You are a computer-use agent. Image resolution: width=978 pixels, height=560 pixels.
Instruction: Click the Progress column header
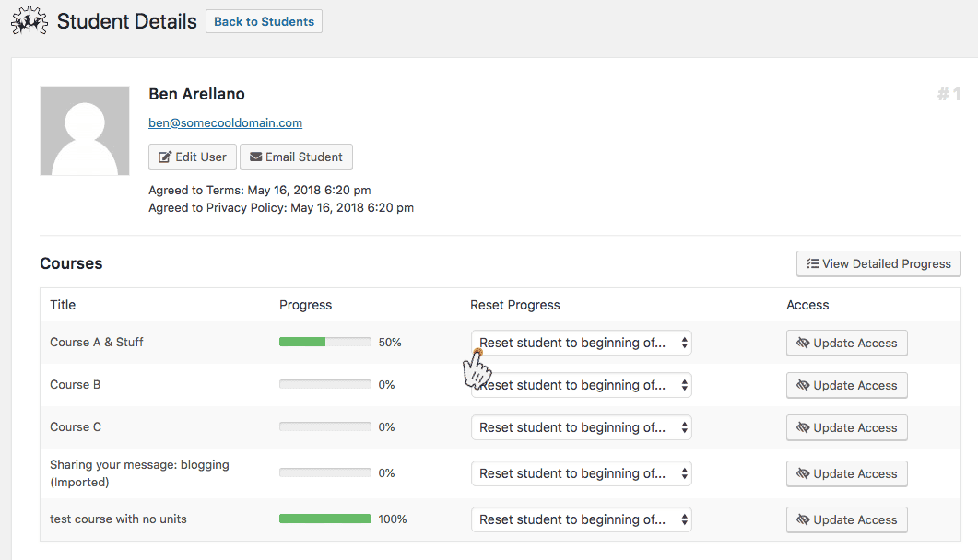(306, 305)
